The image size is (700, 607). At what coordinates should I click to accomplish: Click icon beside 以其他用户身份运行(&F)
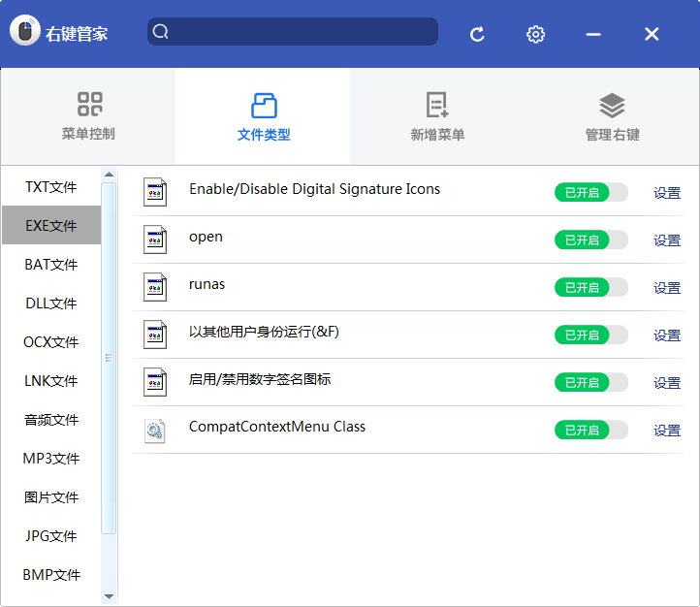pyautogui.click(x=155, y=335)
